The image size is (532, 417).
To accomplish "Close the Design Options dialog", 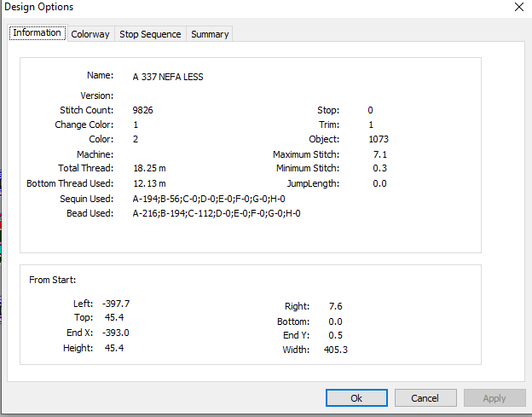I will point(518,7).
